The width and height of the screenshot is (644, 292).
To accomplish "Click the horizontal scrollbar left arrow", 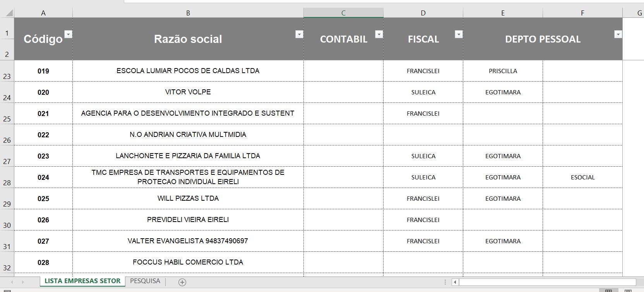I will [x=455, y=282].
